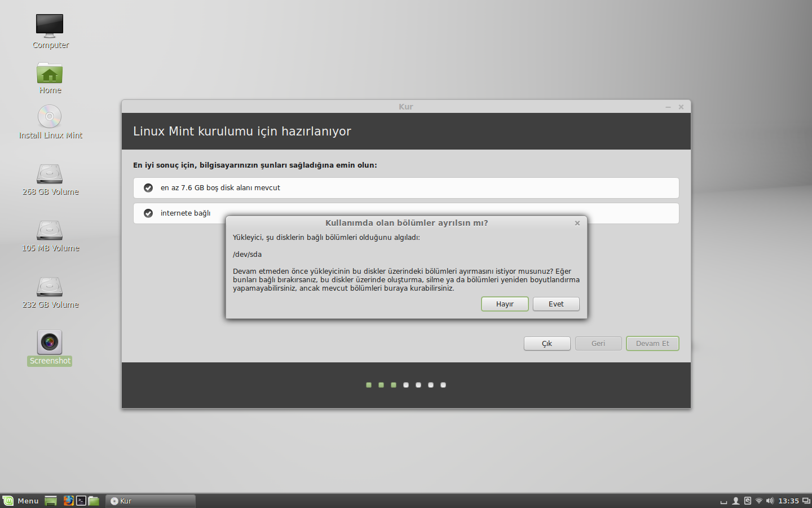812x508 pixels.
Task: Click the Devam Et continue button
Action: 652,344
